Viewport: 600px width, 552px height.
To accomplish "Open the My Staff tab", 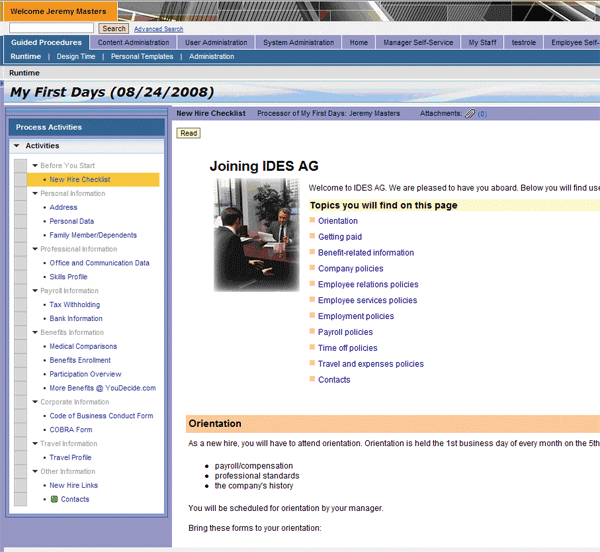I will [x=483, y=42].
